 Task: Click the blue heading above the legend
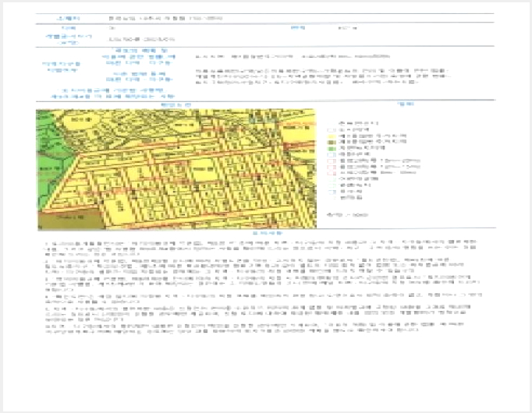click(406, 104)
